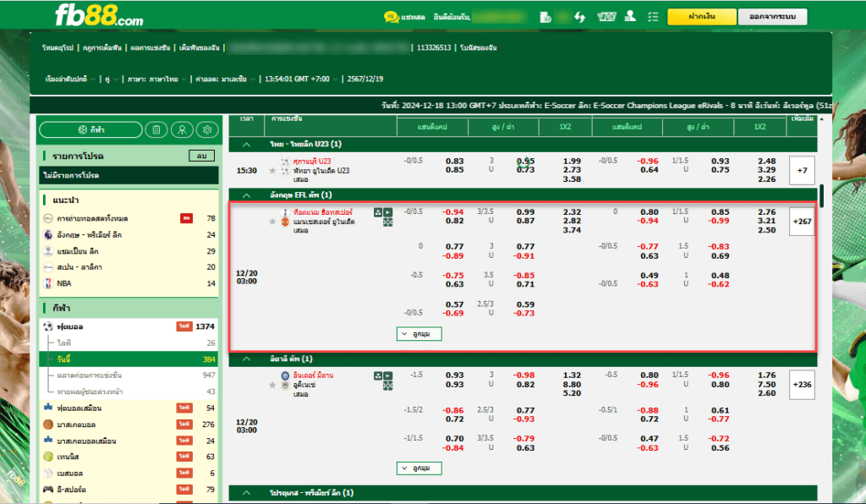Image resolution: width=866 pixels, height=504 pixels.
Task: Favorite the Tottenham vs Man United match star
Action: point(272,222)
